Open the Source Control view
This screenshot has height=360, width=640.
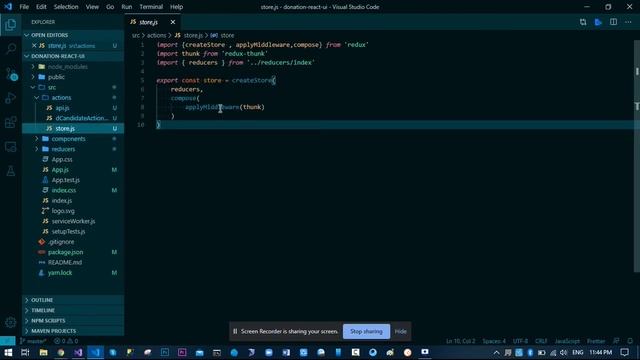[11, 74]
